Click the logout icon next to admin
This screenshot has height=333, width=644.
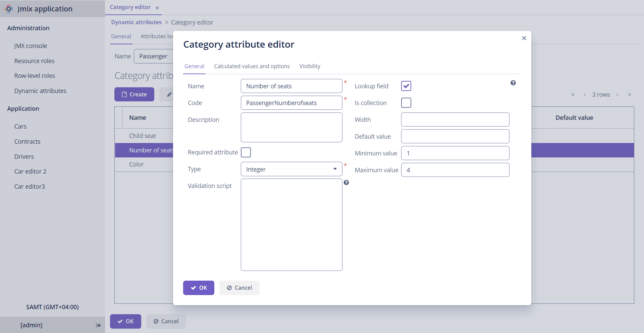point(98,325)
